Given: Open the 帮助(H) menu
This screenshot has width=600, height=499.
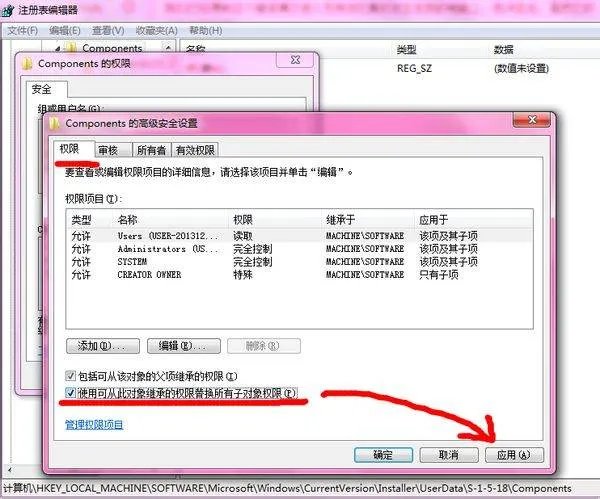Looking at the screenshot, I should coord(205,31).
